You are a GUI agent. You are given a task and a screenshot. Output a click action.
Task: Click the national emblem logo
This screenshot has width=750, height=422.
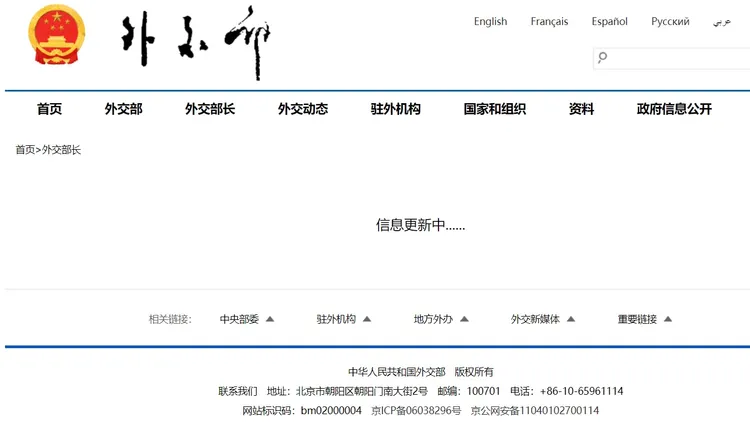click(56, 34)
